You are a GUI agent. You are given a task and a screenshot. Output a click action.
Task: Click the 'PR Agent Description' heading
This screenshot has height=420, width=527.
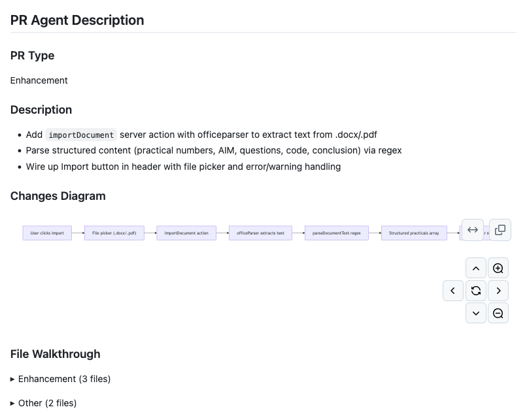point(77,20)
